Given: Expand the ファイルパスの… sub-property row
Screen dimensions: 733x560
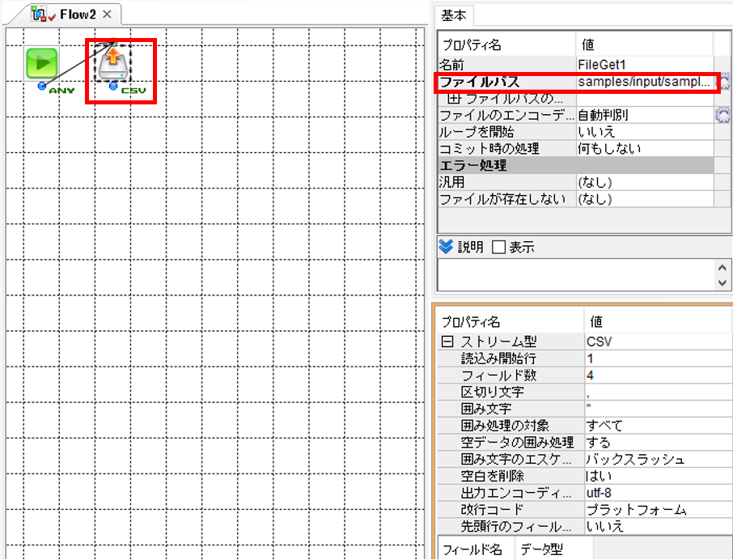Looking at the screenshot, I should (454, 99).
